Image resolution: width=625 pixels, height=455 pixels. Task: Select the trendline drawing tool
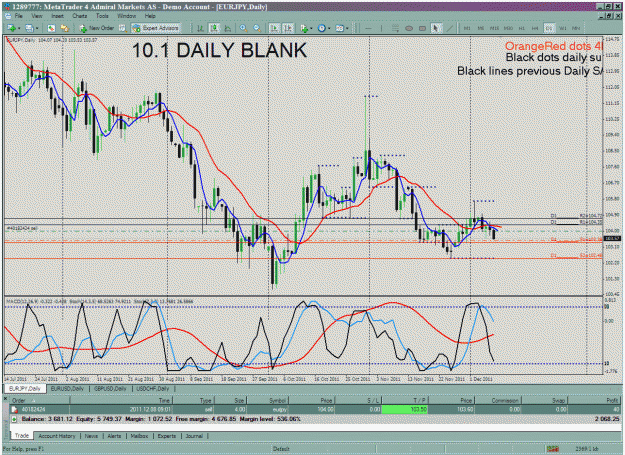[450, 28]
